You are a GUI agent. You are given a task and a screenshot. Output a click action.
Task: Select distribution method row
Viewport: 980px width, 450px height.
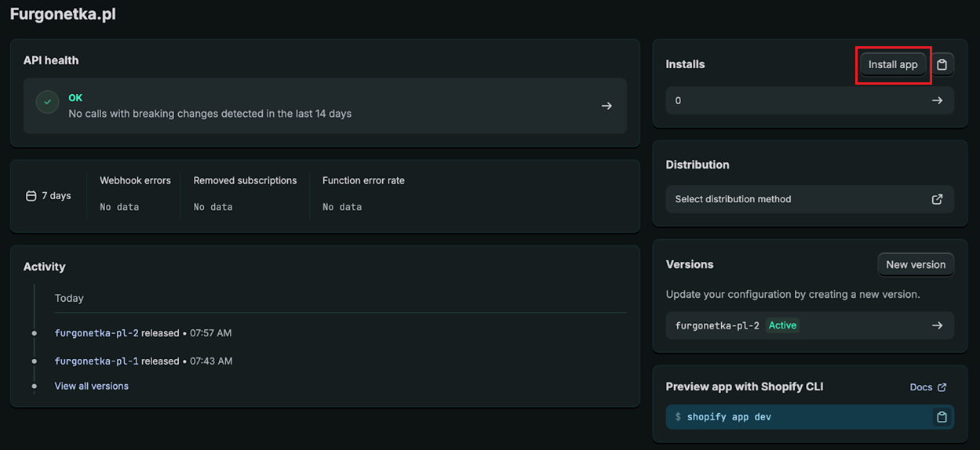808,199
